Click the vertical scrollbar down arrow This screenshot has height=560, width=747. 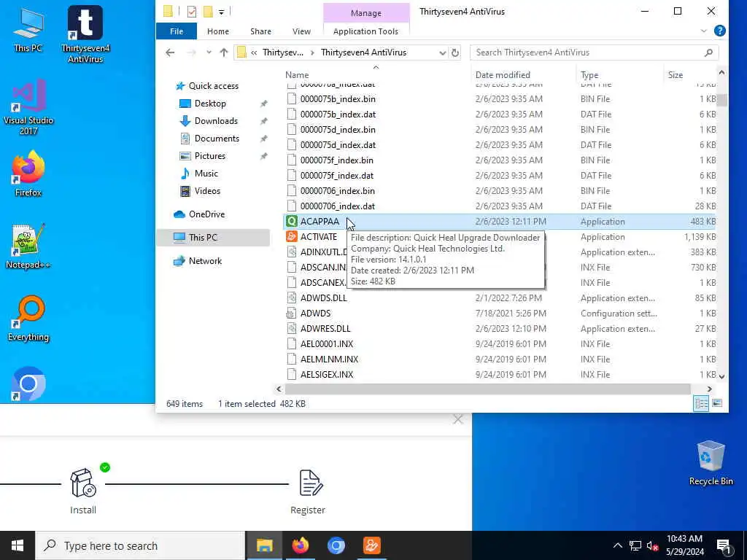click(x=721, y=376)
